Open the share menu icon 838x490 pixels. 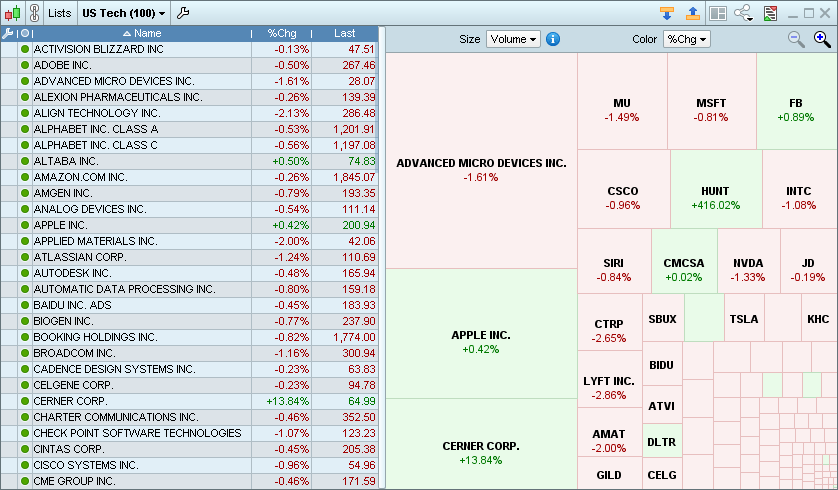pos(743,13)
